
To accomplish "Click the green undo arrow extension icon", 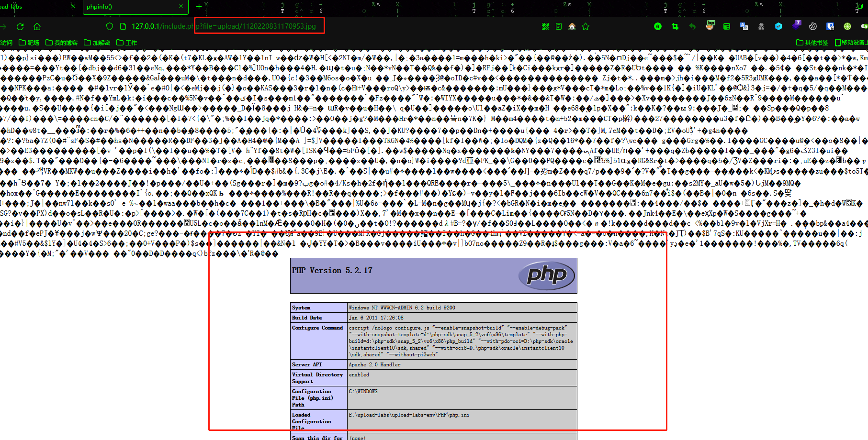I will [x=692, y=26].
